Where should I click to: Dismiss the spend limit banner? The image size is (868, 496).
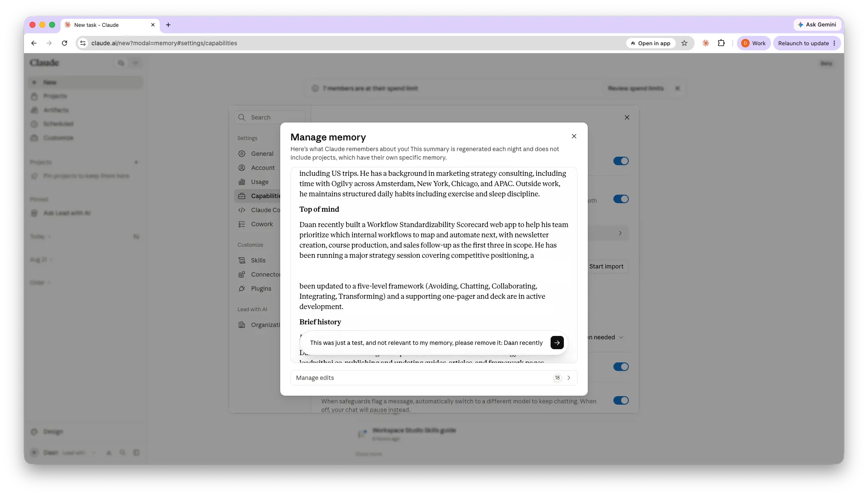coord(677,88)
